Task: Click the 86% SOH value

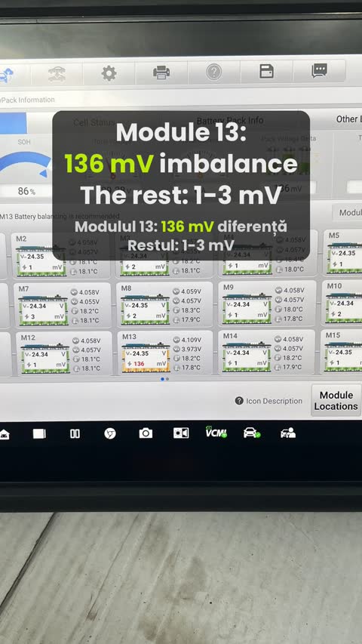Action: (26, 191)
